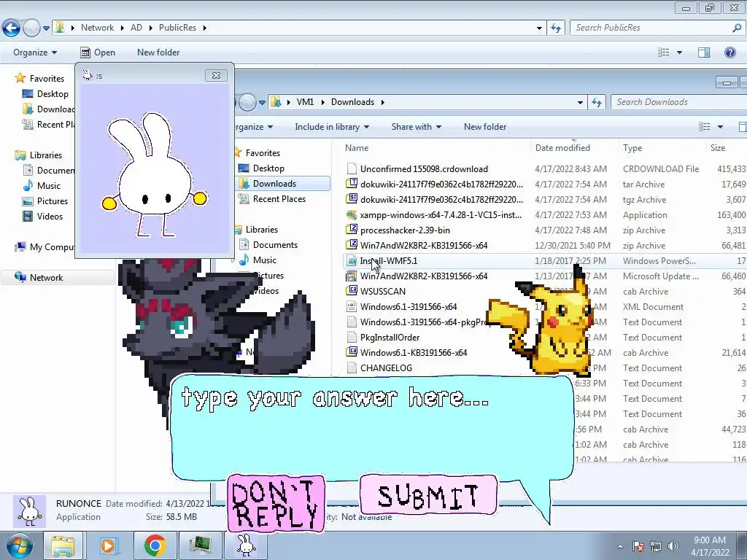Refresh the PublicRes window
Screen dimensions: 747x560
tap(555, 28)
